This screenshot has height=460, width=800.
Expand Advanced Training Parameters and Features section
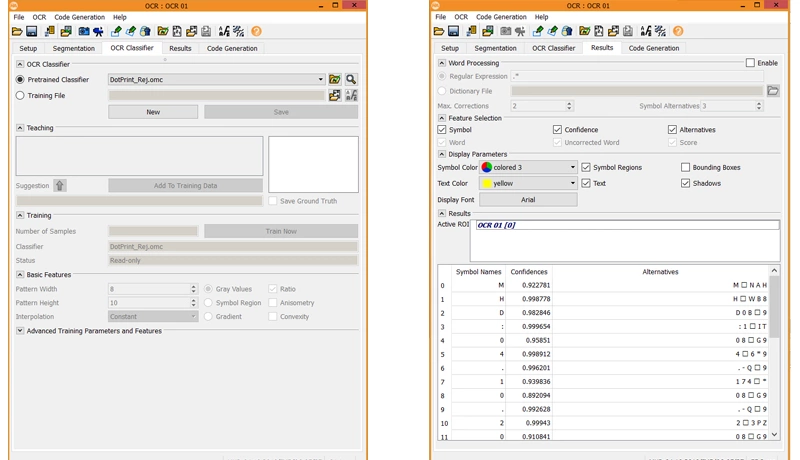20,331
